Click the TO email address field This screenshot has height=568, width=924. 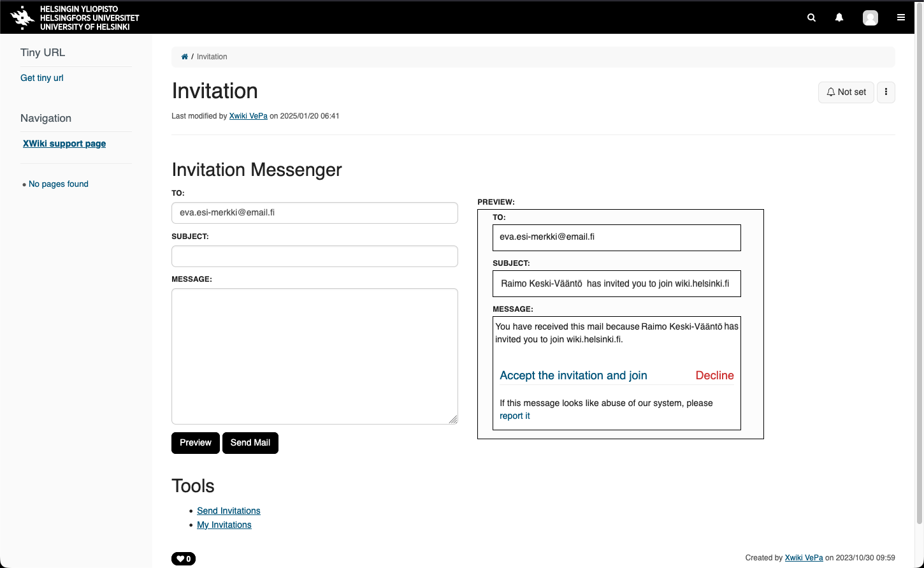(x=314, y=213)
